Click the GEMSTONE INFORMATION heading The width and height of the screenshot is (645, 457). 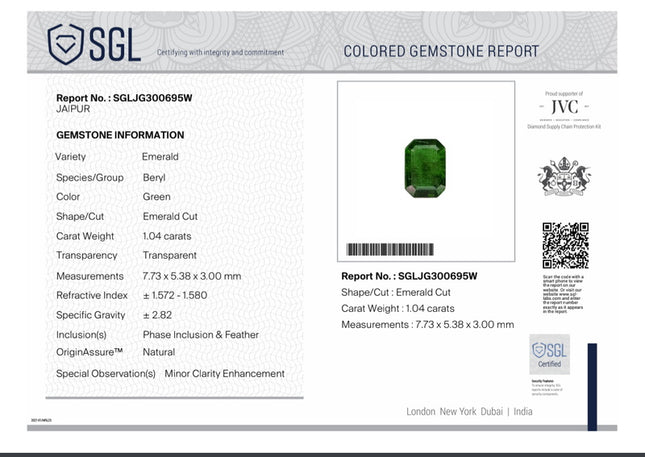coord(120,135)
